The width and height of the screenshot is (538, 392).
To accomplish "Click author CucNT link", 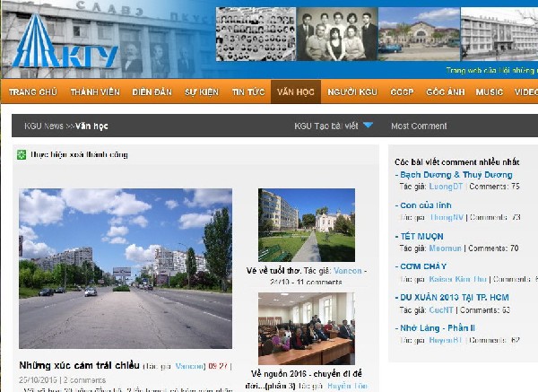I will click(x=441, y=310).
